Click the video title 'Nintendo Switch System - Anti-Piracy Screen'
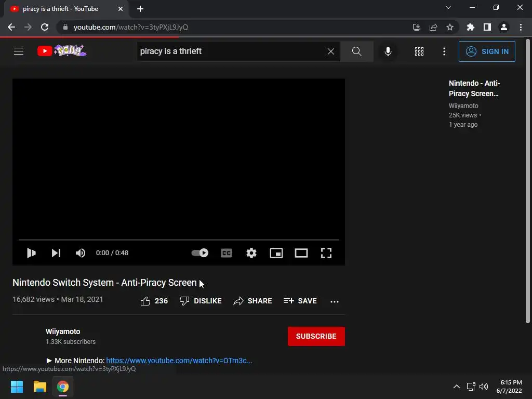Screen dimensions: 532x399 [x=104, y=283]
